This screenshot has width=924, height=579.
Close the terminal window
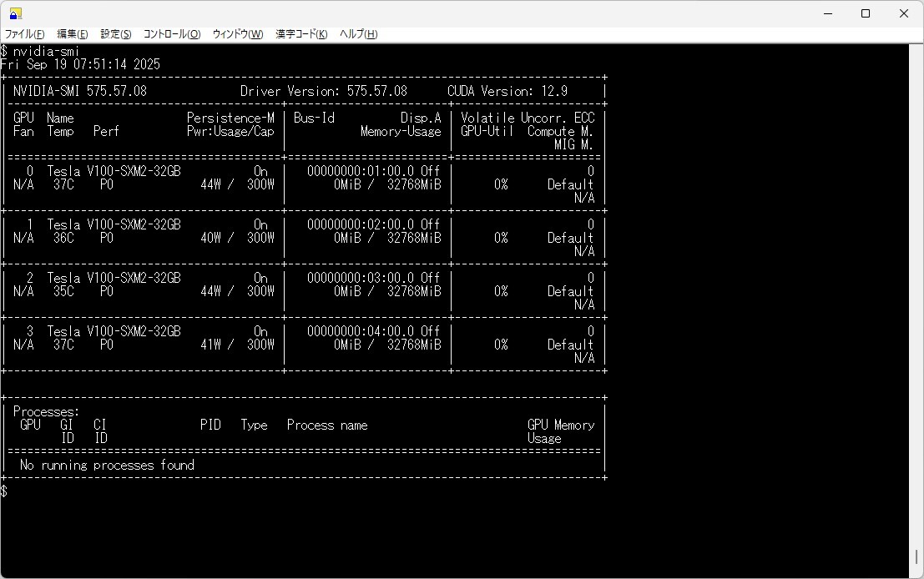904,13
